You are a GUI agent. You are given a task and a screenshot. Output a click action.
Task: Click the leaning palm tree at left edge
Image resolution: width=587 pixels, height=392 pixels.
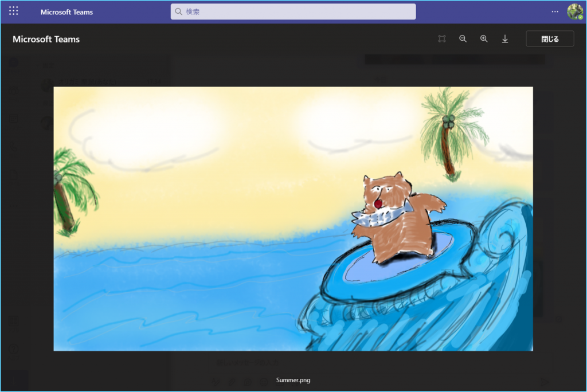(67, 192)
